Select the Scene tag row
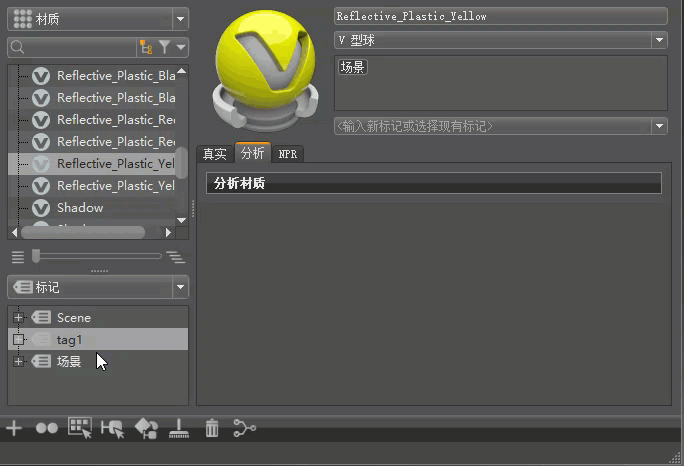The width and height of the screenshot is (684, 466). (98, 318)
